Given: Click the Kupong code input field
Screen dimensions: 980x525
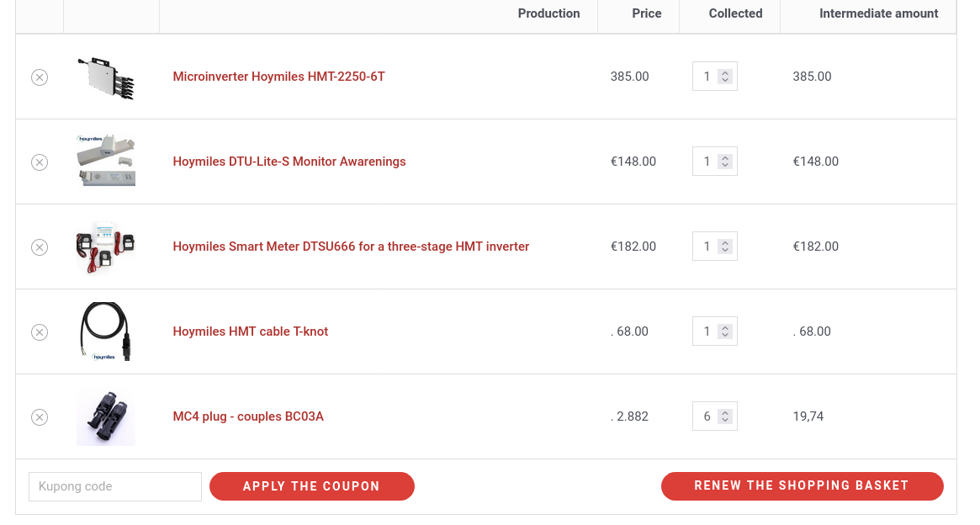Looking at the screenshot, I should 115,486.
